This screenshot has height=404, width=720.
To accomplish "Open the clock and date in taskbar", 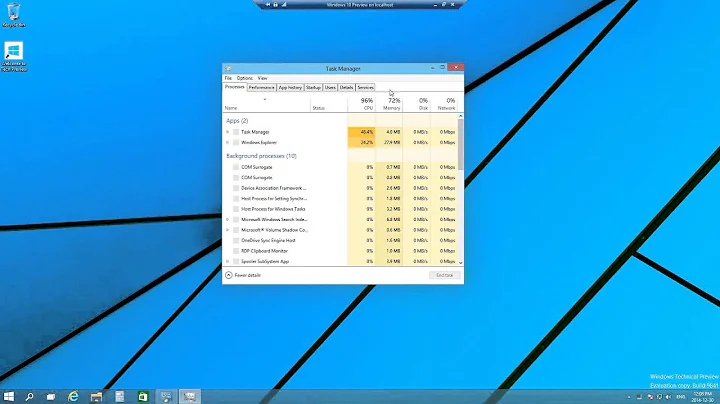I will tap(703, 397).
